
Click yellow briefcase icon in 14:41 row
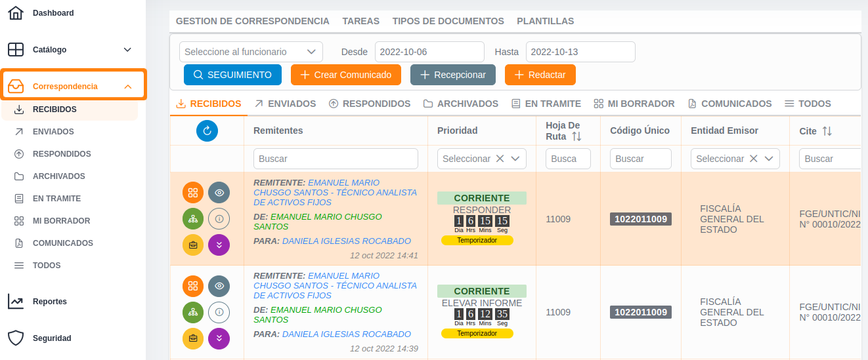click(193, 245)
